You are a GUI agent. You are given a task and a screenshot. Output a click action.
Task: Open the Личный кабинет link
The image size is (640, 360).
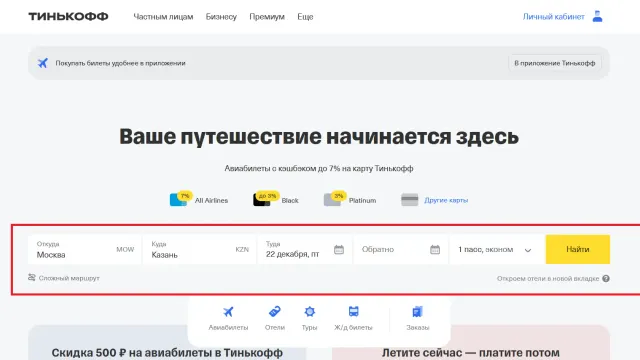[x=553, y=17]
